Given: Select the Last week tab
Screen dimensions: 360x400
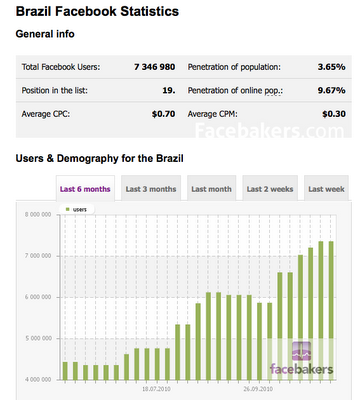Looking at the screenshot, I should 326,189.
